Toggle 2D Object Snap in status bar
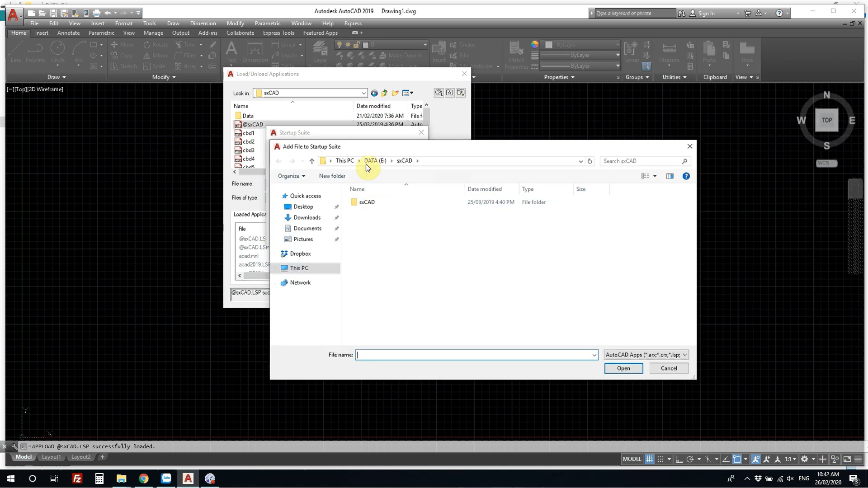The width and height of the screenshot is (868, 488). [x=737, y=459]
